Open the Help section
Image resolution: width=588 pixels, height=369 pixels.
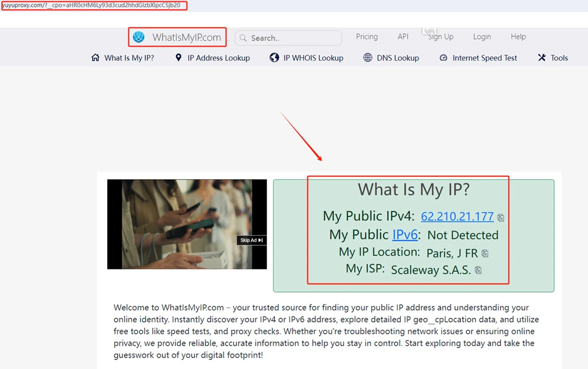[518, 37]
